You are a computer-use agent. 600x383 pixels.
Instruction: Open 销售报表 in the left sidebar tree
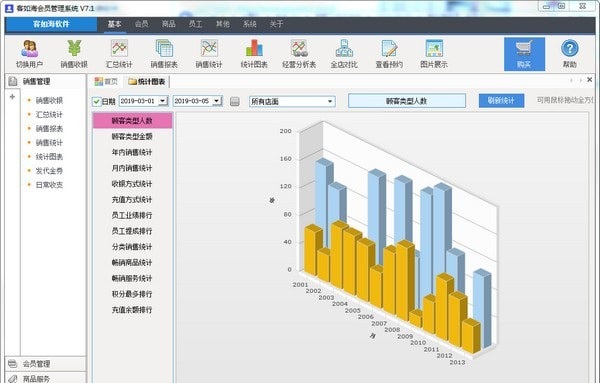pos(49,129)
